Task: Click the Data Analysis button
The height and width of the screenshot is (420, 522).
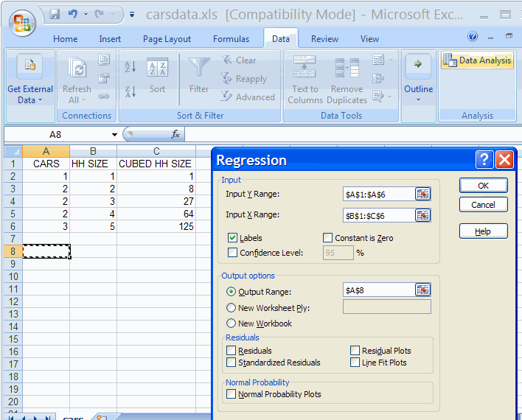Action: coord(478,61)
